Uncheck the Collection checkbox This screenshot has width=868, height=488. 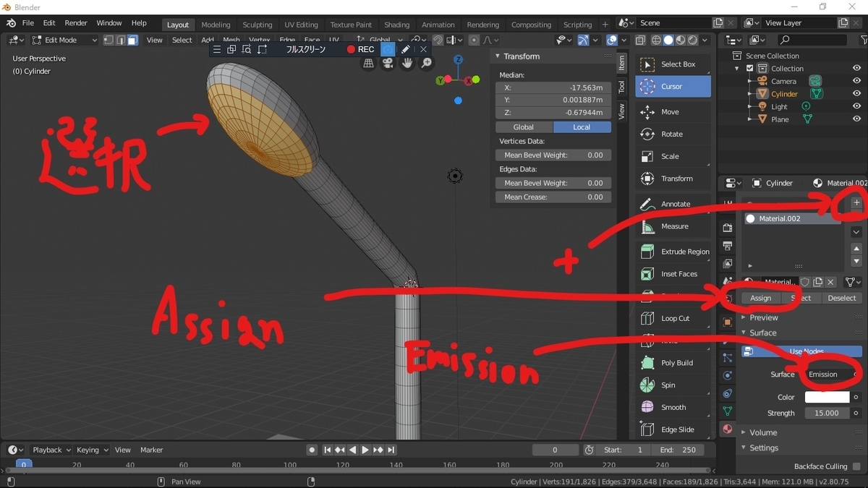coord(749,69)
